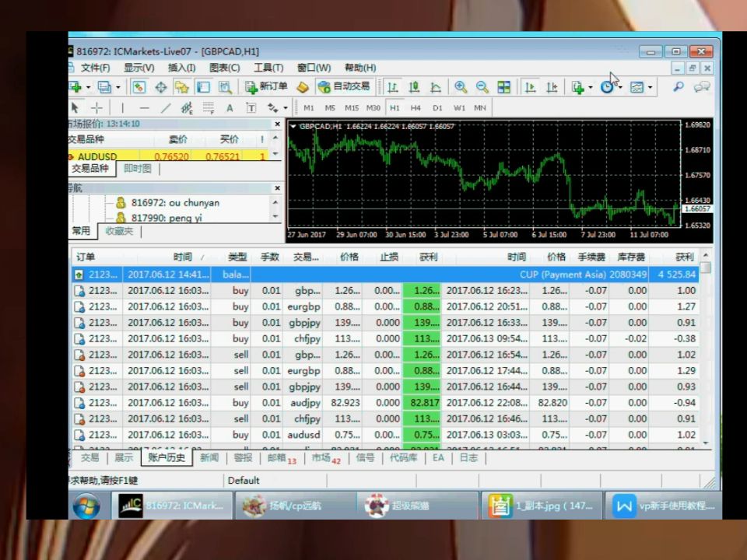This screenshot has width=747, height=560.
Task: Toggle the 自动交易 auto trading button
Action: tap(345, 86)
